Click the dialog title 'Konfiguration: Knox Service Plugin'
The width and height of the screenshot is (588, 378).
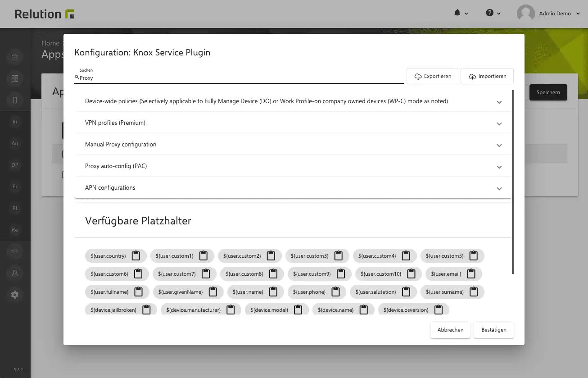(142, 53)
